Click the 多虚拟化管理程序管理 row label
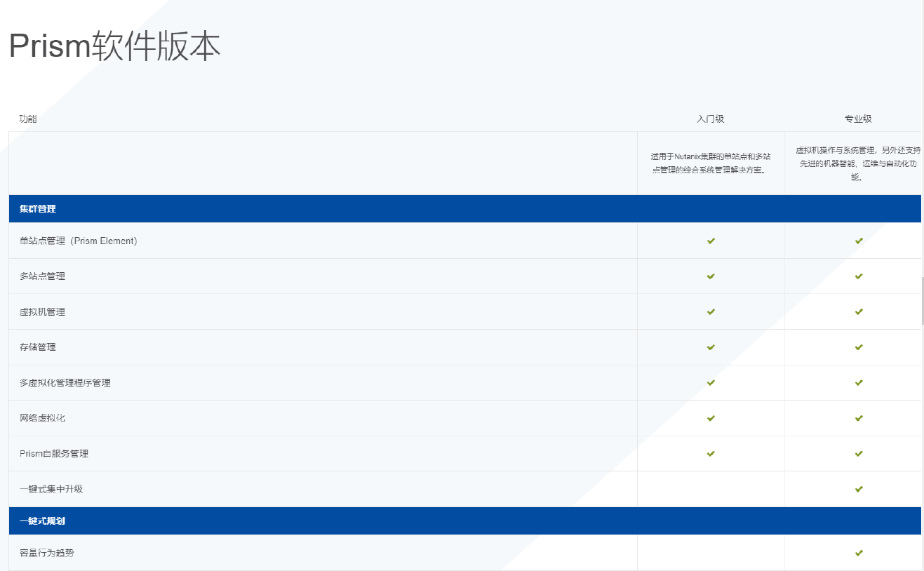Viewport: 924px width, 571px height. [65, 383]
